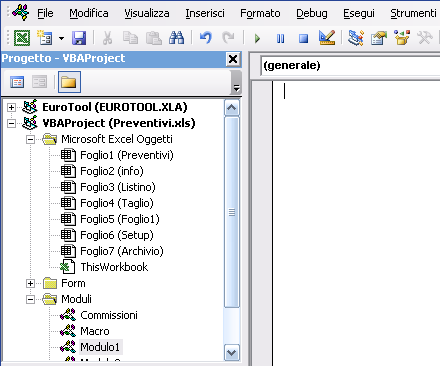Toggle Design Mode icon
Viewport: 440px width, 366px height.
click(327, 38)
